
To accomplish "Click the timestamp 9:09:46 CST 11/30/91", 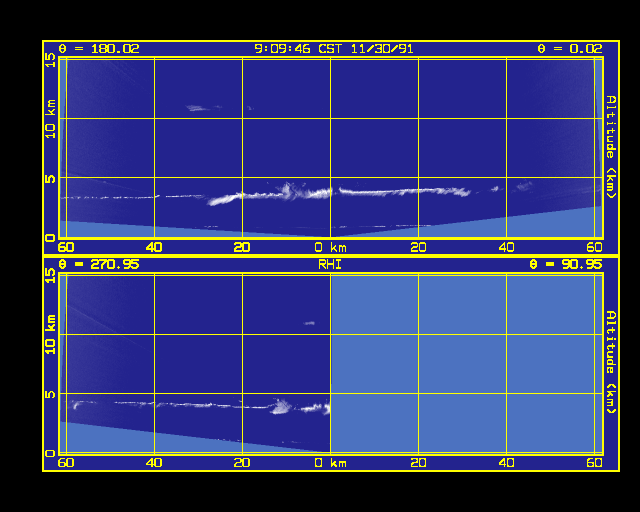I will [x=333, y=49].
